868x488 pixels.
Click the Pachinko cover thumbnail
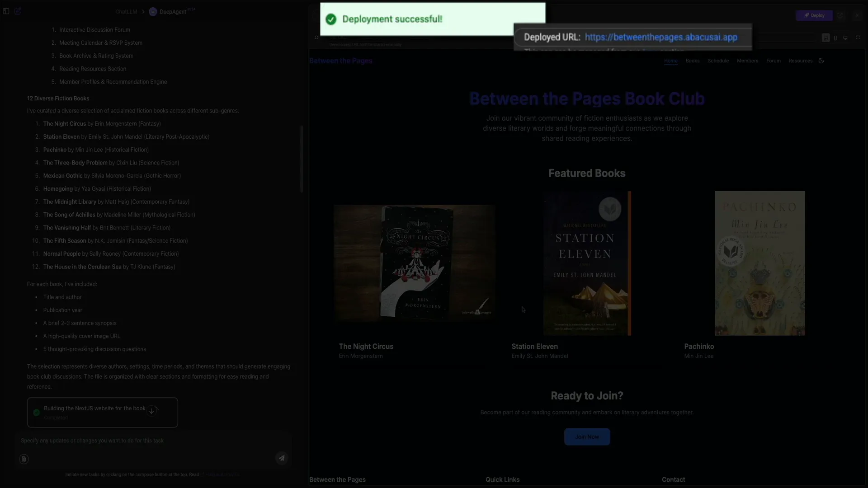759,263
